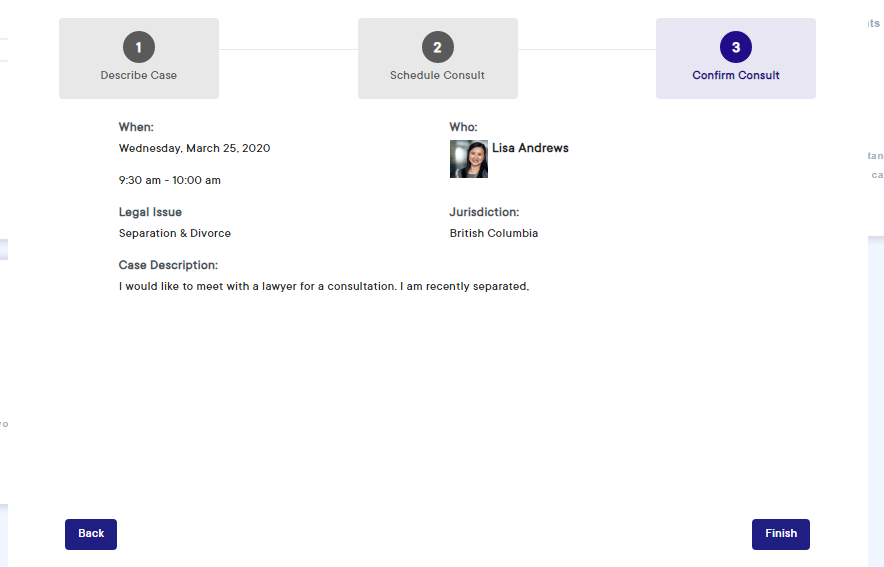
Task: Click the British Columbia jurisdiction value
Action: [x=494, y=234]
